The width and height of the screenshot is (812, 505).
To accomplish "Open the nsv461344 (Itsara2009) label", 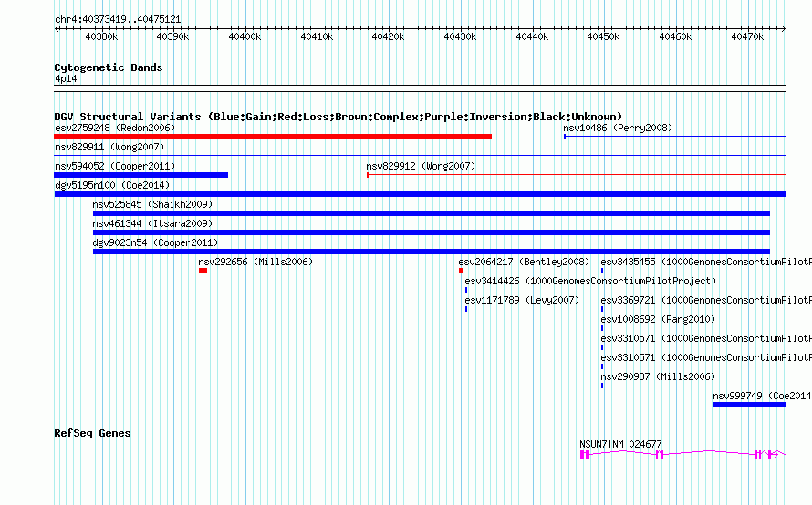I will pyautogui.click(x=152, y=223).
